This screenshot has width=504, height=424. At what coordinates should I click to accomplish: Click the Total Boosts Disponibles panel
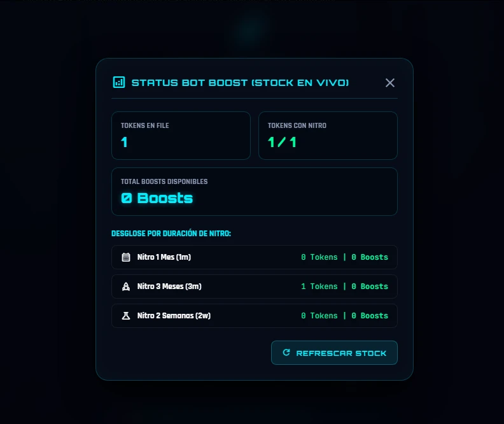pyautogui.click(x=255, y=192)
